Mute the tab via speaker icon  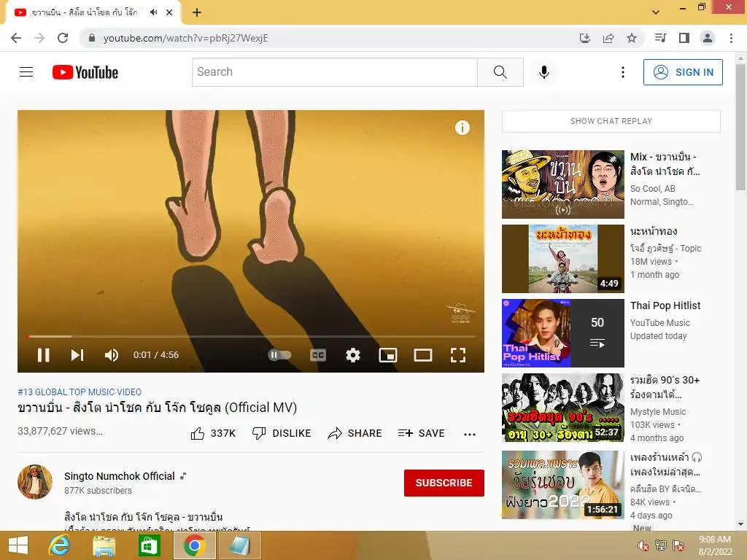pos(153,12)
